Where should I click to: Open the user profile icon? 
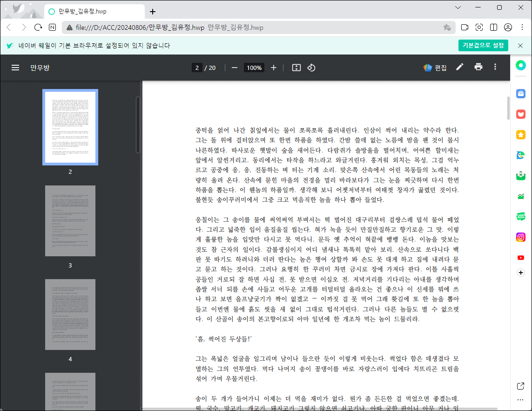pyautogui.click(x=508, y=27)
